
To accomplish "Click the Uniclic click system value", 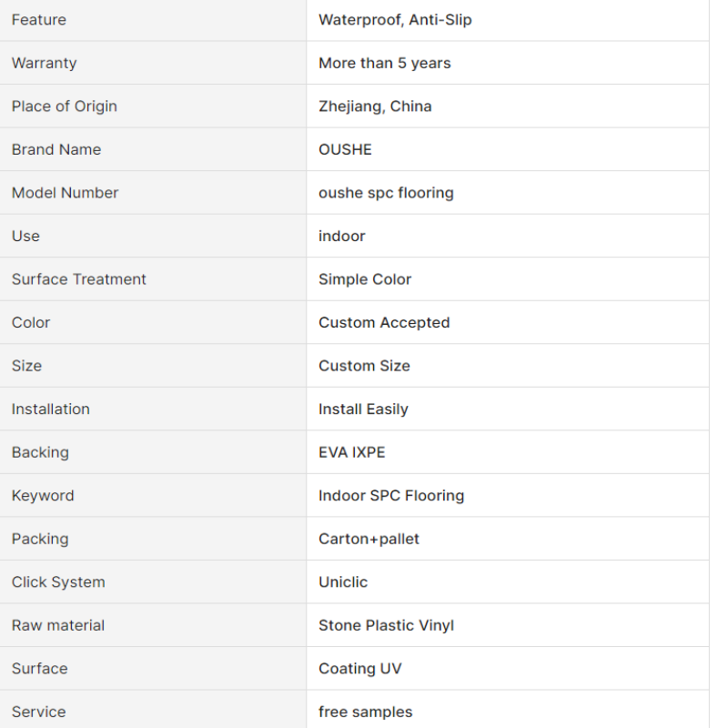I will point(343,581).
